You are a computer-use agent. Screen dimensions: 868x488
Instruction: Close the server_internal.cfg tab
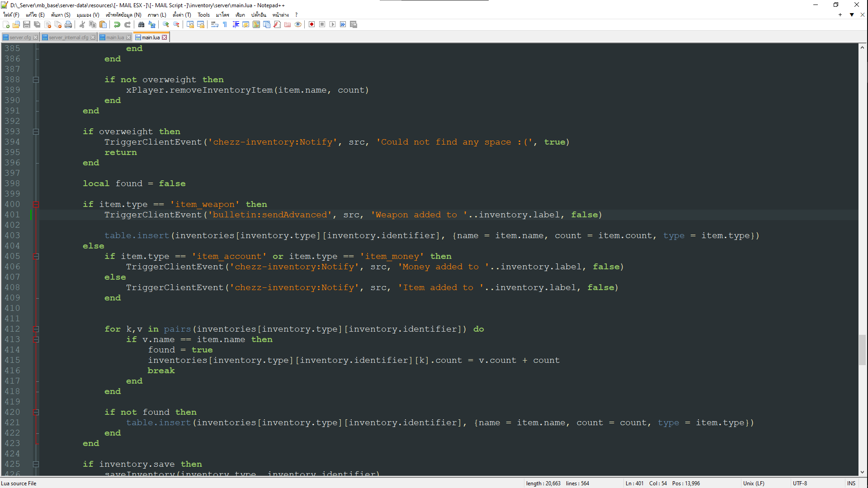coord(93,37)
